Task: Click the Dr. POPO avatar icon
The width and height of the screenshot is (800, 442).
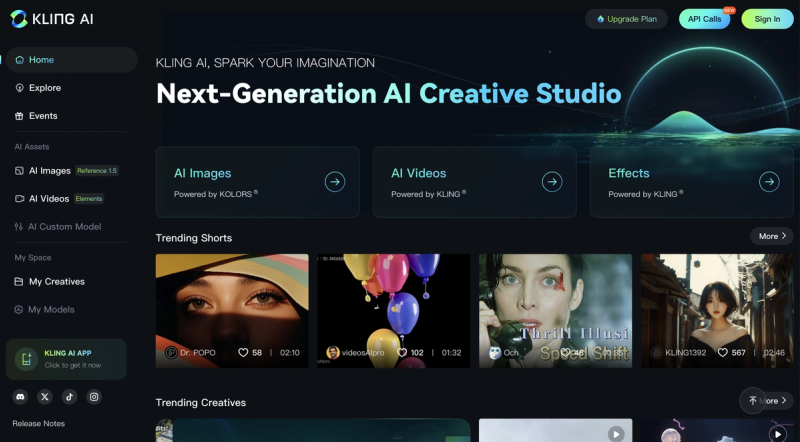Action: [171, 353]
